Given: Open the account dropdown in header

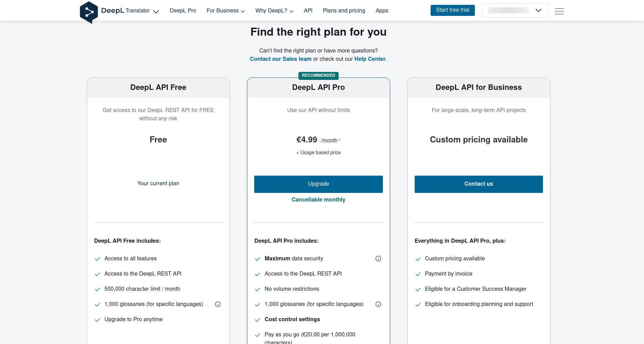Looking at the screenshot, I should tap(515, 10).
